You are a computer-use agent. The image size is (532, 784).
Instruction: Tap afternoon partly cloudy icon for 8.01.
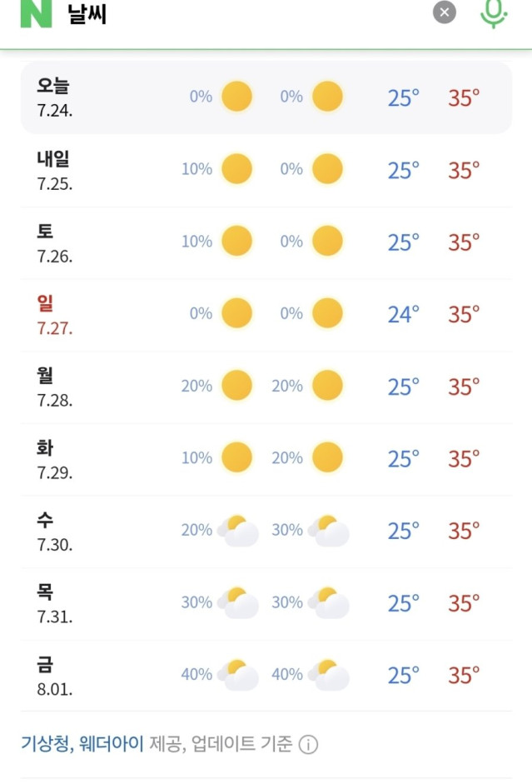point(328,675)
